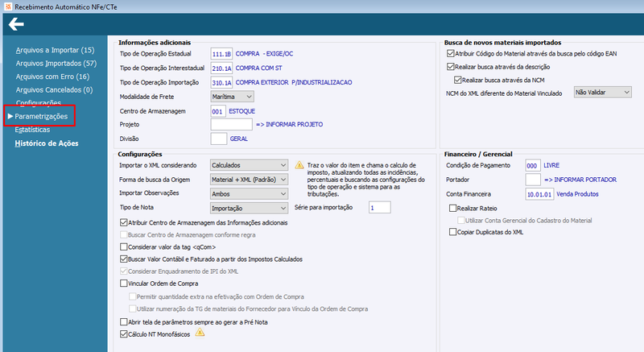
Task: Toggle Atribuir Centro de Armazenagem das Informações adicionais
Action: (x=124, y=222)
